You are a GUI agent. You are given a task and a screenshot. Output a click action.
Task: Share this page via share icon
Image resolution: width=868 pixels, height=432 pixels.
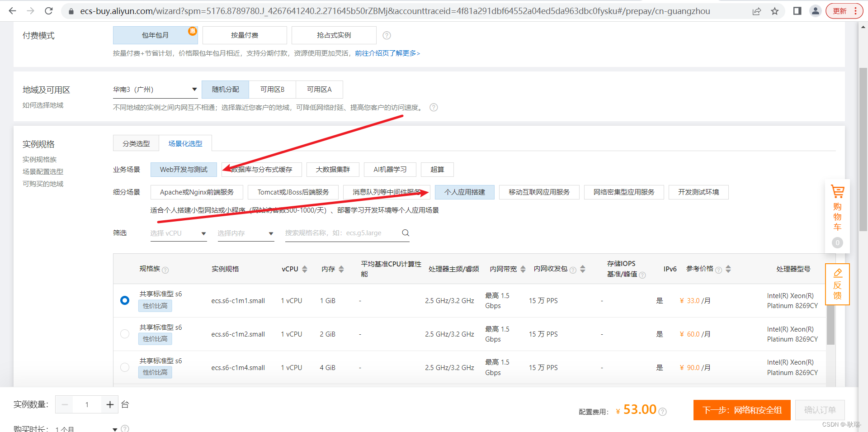756,11
